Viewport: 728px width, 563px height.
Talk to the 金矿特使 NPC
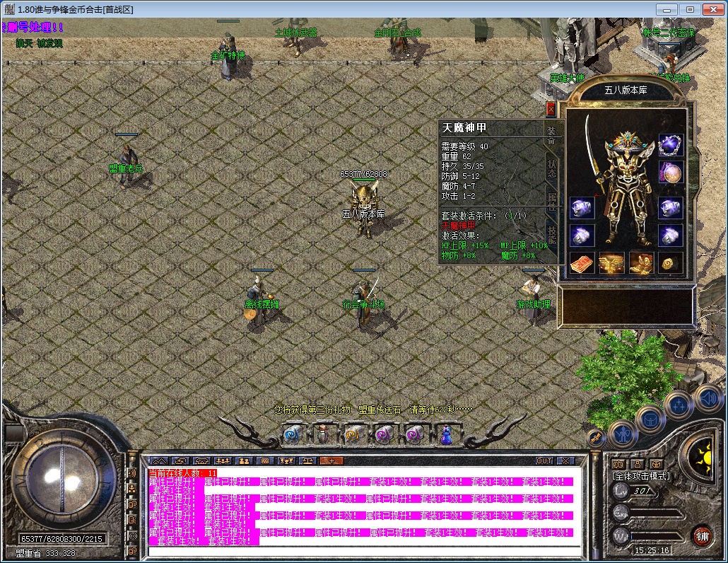[228, 54]
